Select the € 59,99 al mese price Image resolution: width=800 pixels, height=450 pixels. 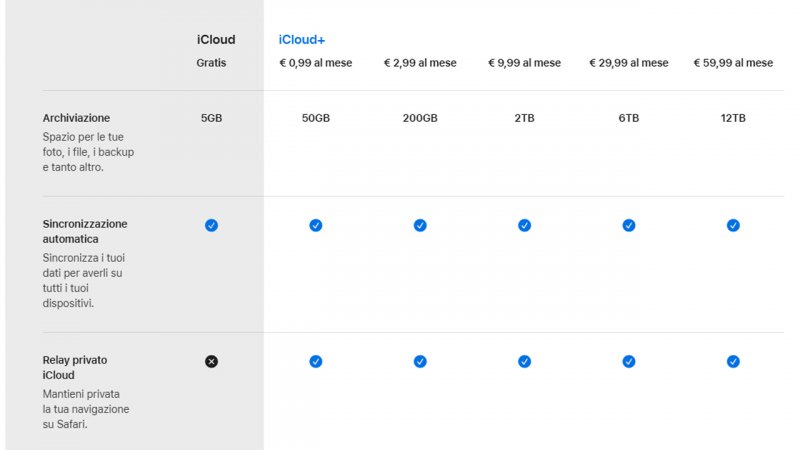point(733,63)
